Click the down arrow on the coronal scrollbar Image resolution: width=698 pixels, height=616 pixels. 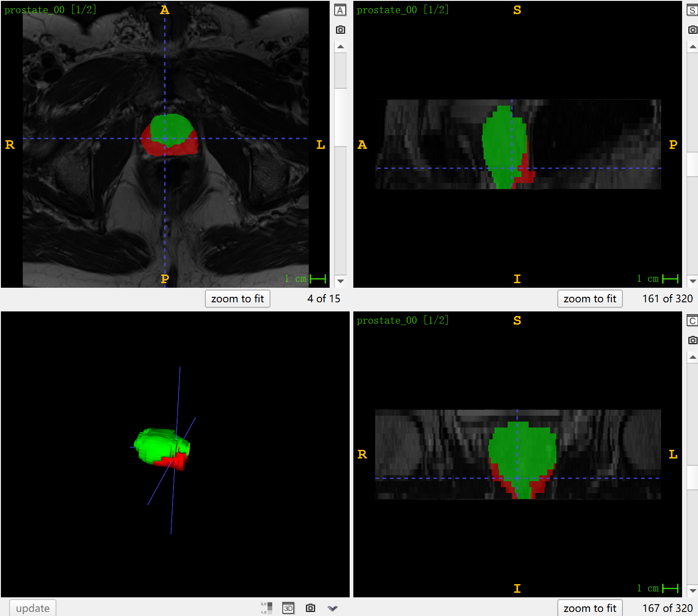coord(693,591)
